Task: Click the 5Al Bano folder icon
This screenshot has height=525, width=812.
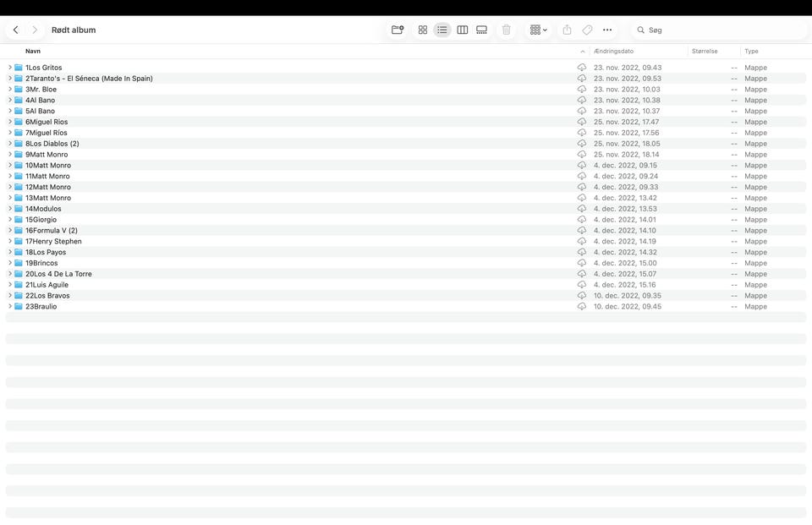Action: click(x=19, y=111)
